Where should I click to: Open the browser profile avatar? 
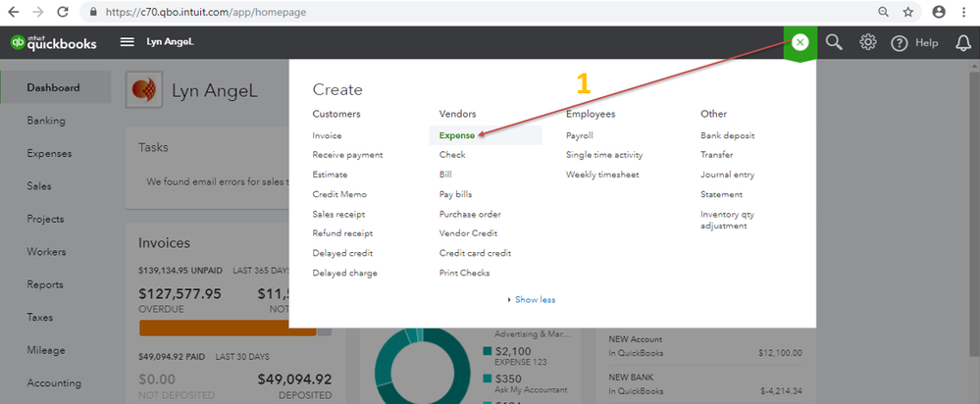pos(939,12)
